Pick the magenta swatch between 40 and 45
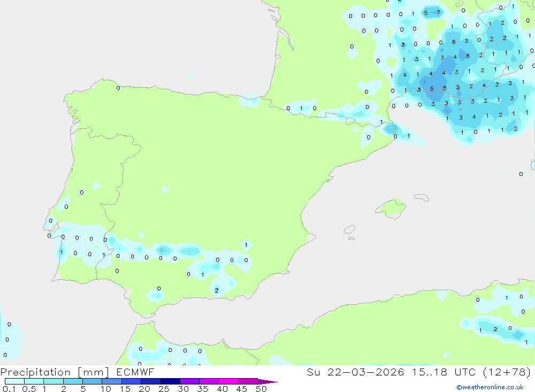 pos(228,381)
